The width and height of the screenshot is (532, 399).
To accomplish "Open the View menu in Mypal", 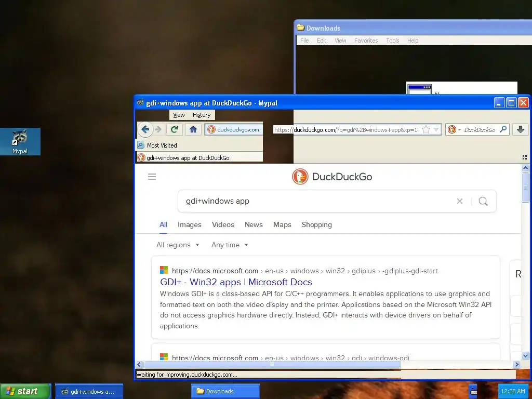I will [179, 115].
